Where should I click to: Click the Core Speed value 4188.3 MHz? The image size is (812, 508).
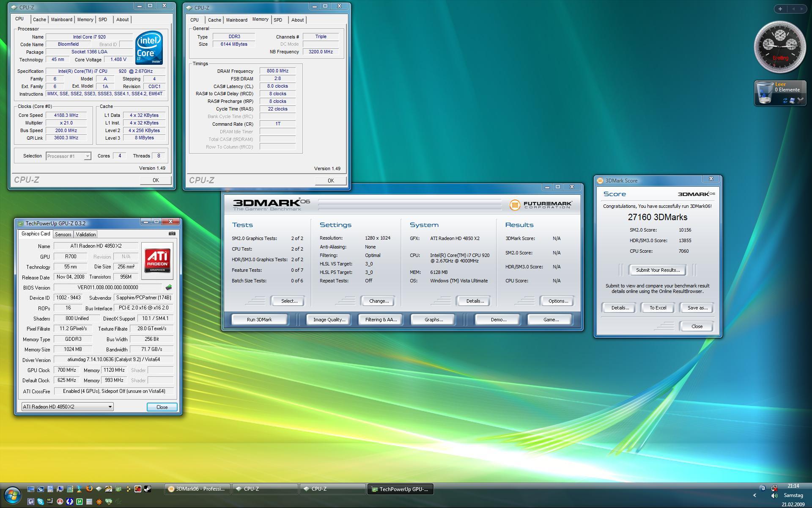pos(66,115)
